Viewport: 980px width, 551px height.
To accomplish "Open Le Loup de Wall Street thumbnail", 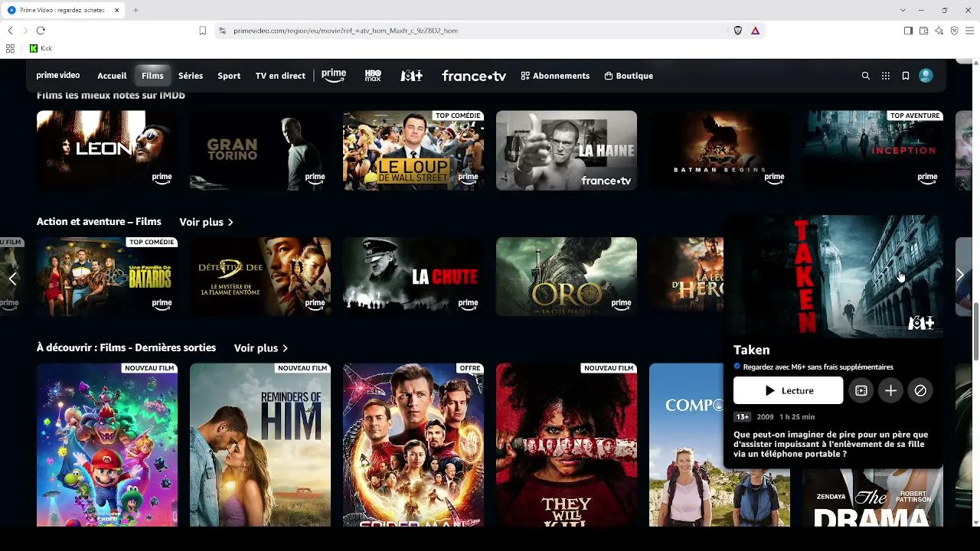I will (413, 150).
